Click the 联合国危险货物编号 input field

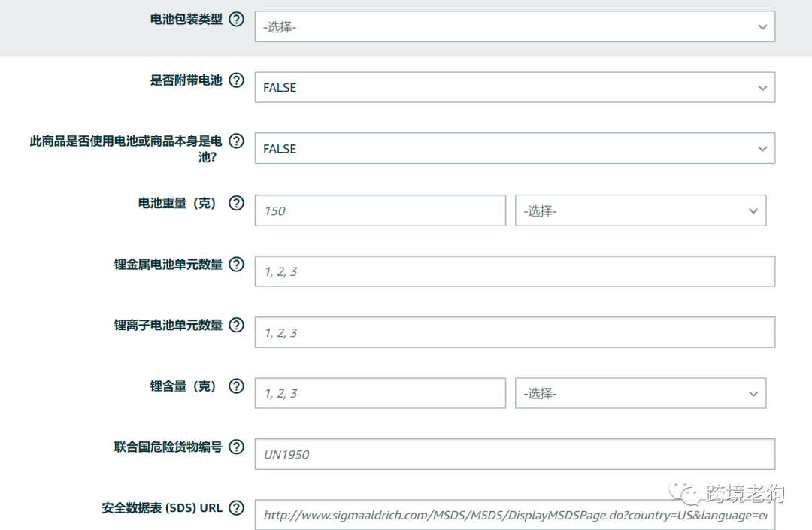[x=515, y=454]
